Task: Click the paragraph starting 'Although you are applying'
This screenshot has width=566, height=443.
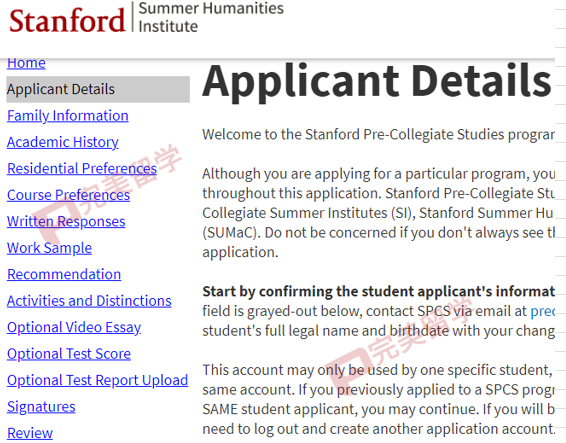Action: (378, 213)
